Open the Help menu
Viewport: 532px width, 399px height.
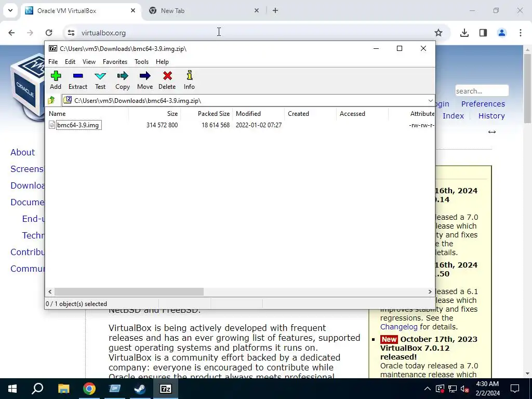point(162,62)
